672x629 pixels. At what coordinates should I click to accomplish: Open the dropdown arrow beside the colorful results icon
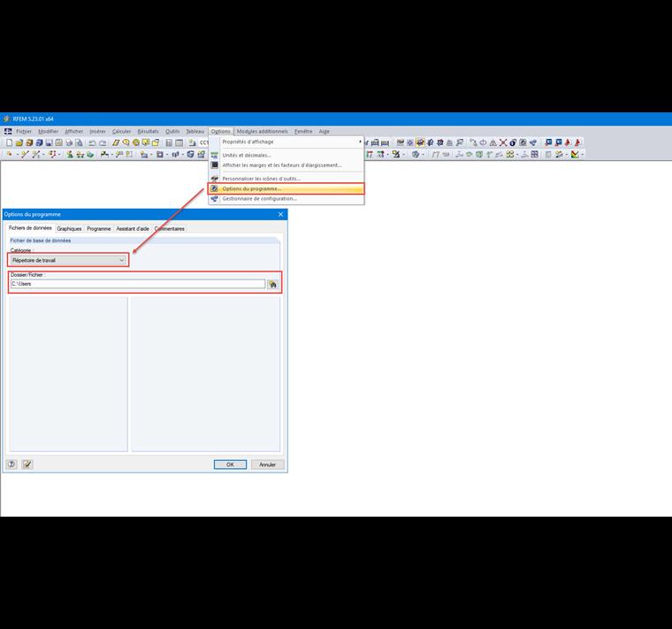pos(582,154)
